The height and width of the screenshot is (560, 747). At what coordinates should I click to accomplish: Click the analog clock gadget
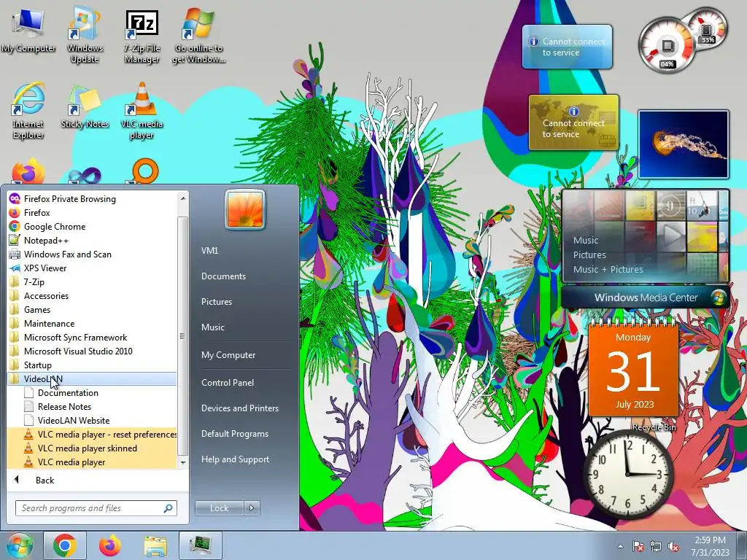[627, 474]
